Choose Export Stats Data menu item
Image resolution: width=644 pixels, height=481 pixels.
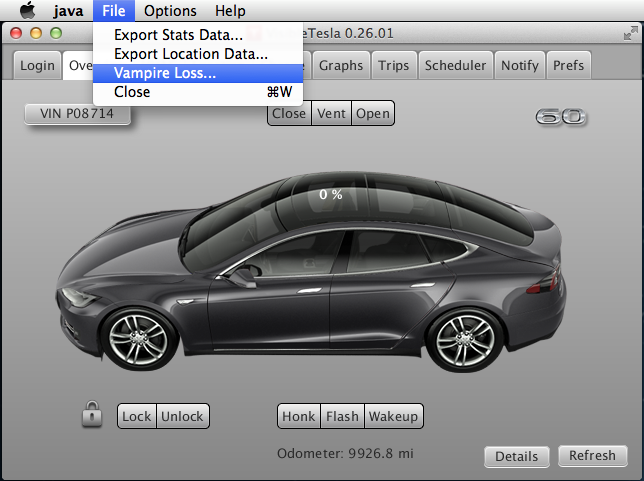pos(198,35)
